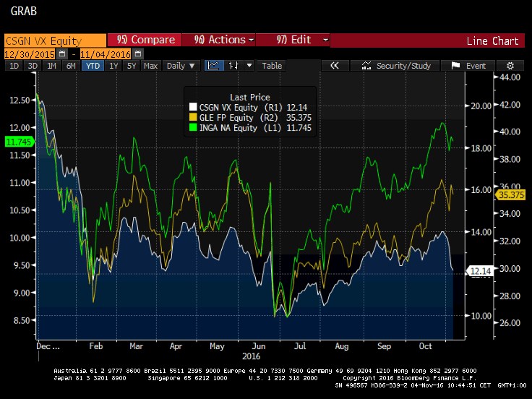The height and width of the screenshot is (399, 532).
Task: Click the 8.50 left axis value
Action: tap(22, 320)
